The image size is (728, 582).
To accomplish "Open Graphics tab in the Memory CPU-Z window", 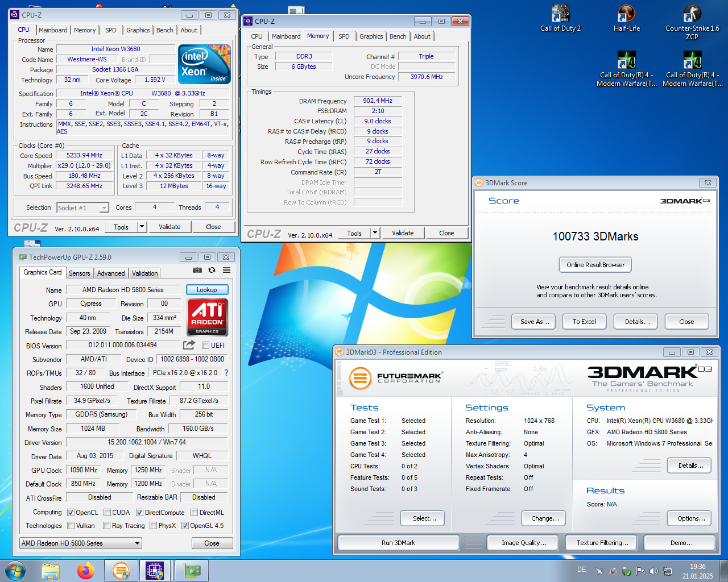I will (371, 36).
